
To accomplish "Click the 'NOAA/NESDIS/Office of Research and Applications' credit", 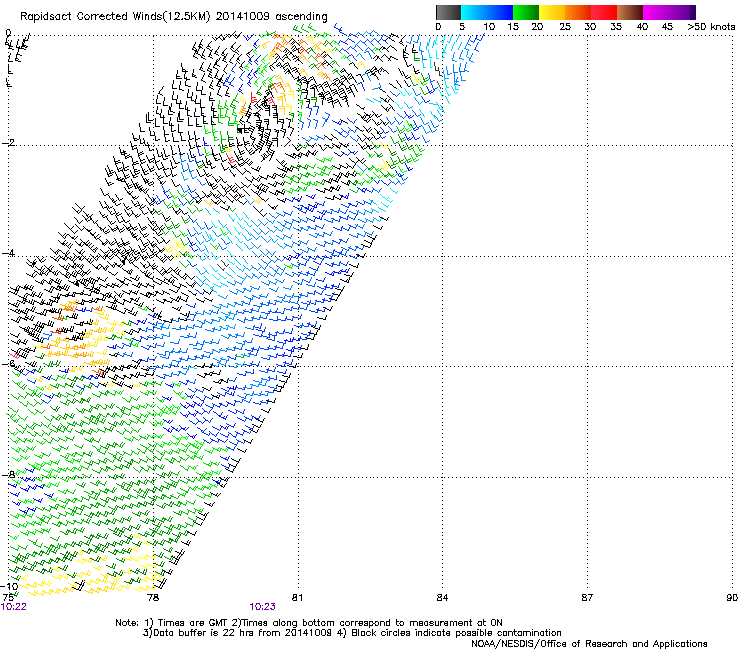I will [x=589, y=644].
